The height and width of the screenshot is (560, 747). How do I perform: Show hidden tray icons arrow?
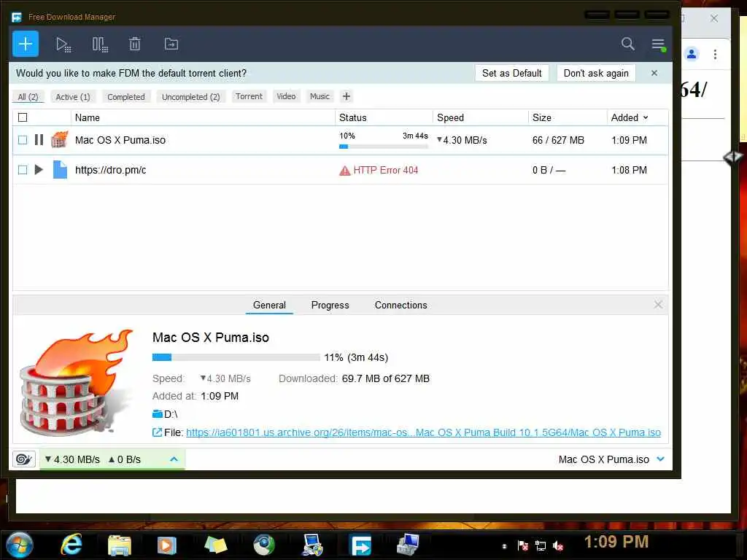pos(504,546)
